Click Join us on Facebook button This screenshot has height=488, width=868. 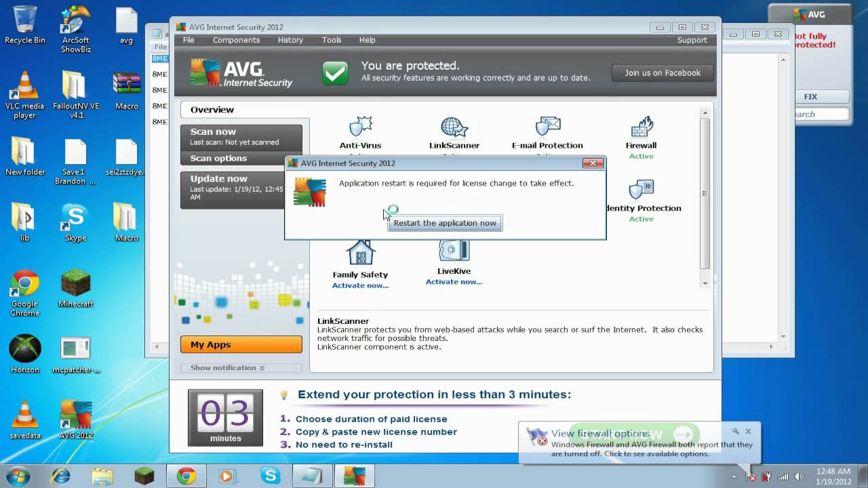click(x=663, y=73)
